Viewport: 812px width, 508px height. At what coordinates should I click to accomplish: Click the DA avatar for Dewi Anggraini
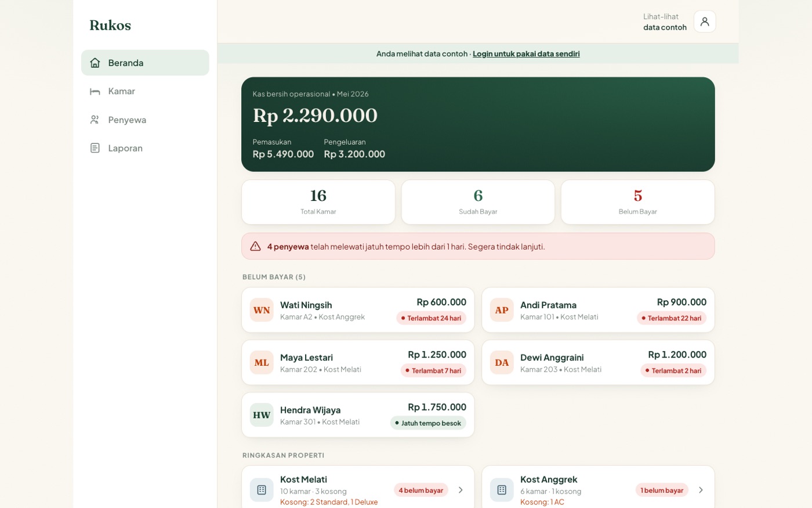click(x=502, y=362)
